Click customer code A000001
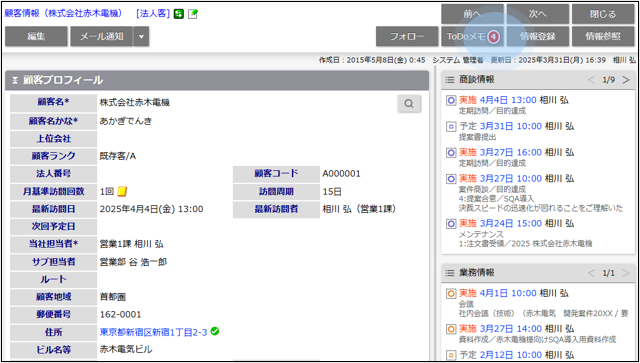Viewport: 640px width, 363px height. click(342, 174)
